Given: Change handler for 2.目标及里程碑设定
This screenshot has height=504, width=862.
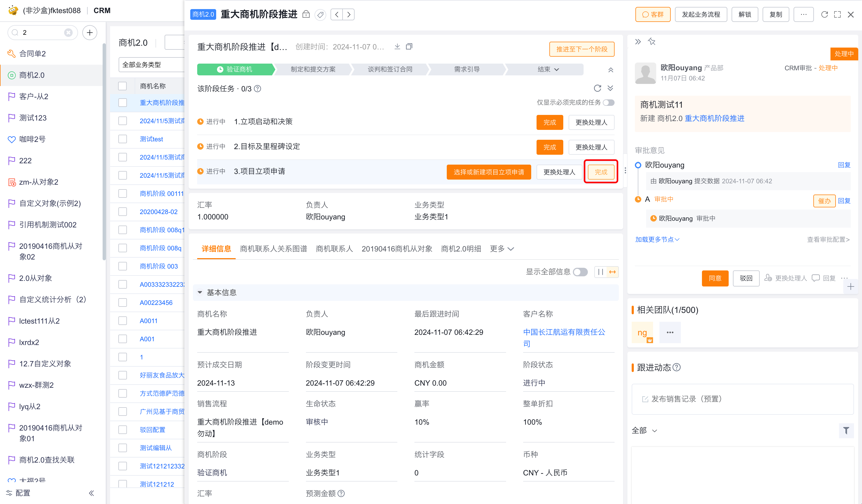Looking at the screenshot, I should pos(591,147).
